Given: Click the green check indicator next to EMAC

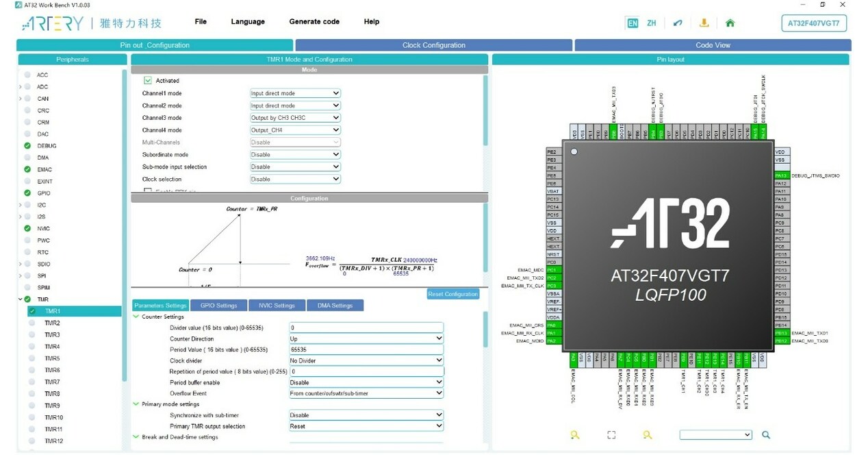Looking at the screenshot, I should [x=27, y=169].
